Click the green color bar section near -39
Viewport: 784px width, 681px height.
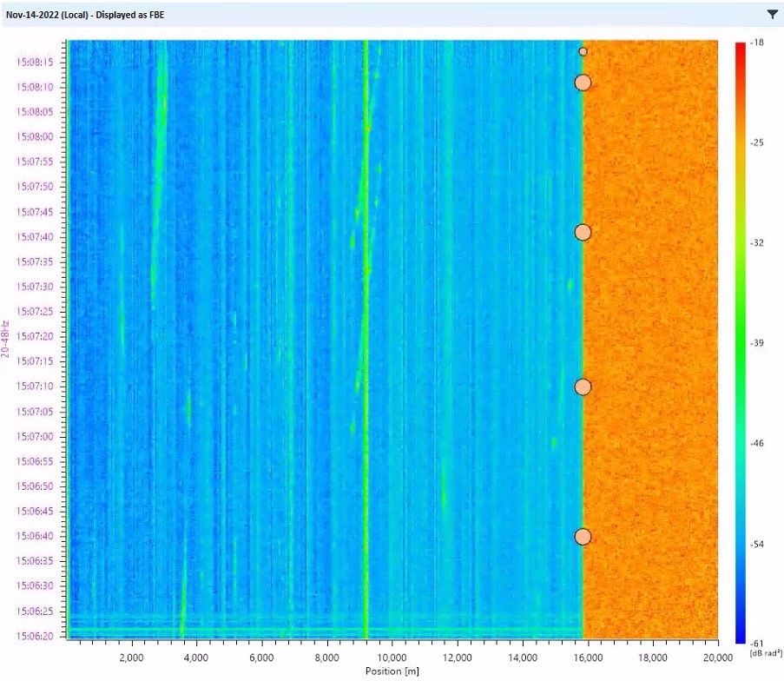tap(741, 344)
